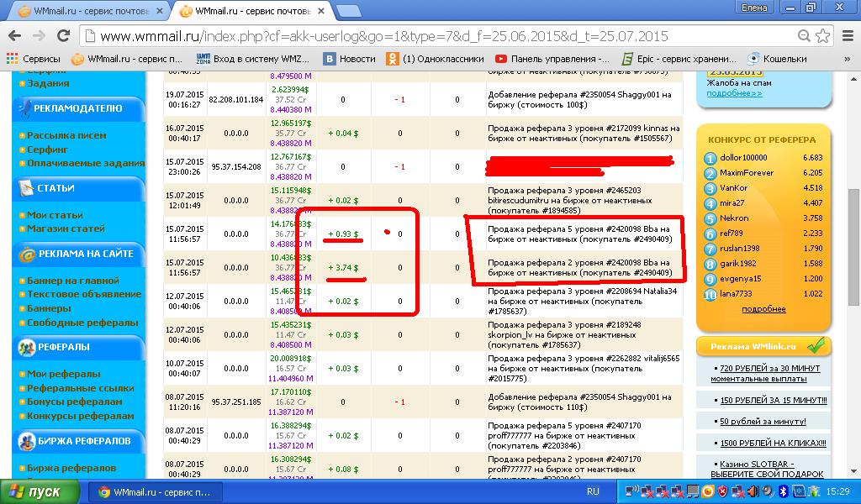Open the Новости VK bookmark
Screen dimensions: 861x504
330,59
